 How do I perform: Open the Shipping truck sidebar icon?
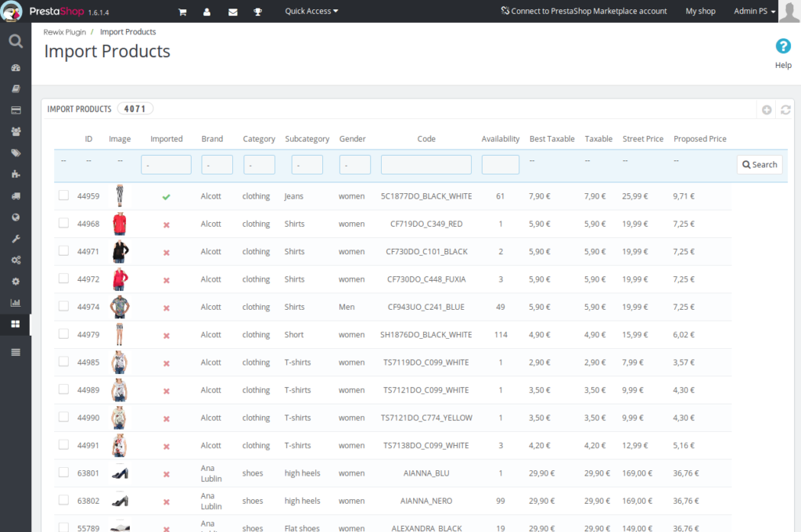16,196
